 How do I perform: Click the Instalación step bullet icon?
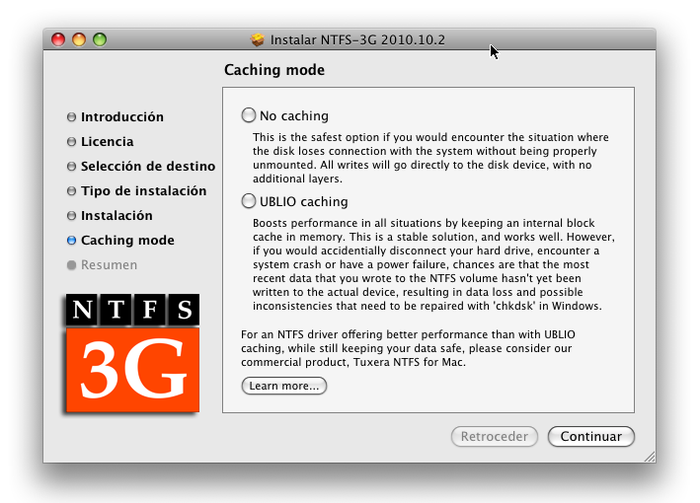click(71, 216)
